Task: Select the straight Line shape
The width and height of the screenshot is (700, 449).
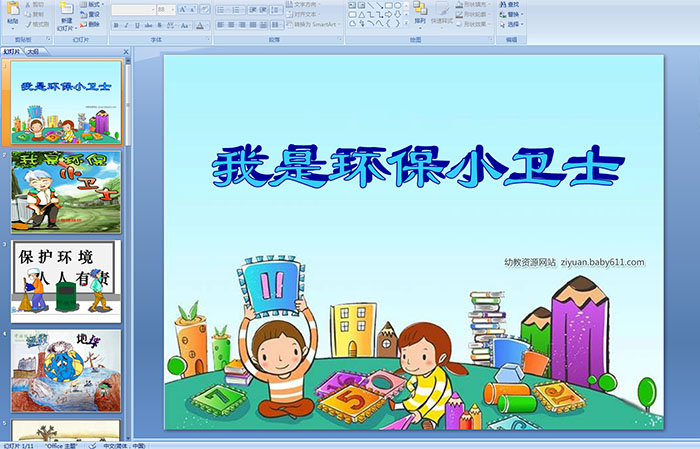Action: (371, 5)
